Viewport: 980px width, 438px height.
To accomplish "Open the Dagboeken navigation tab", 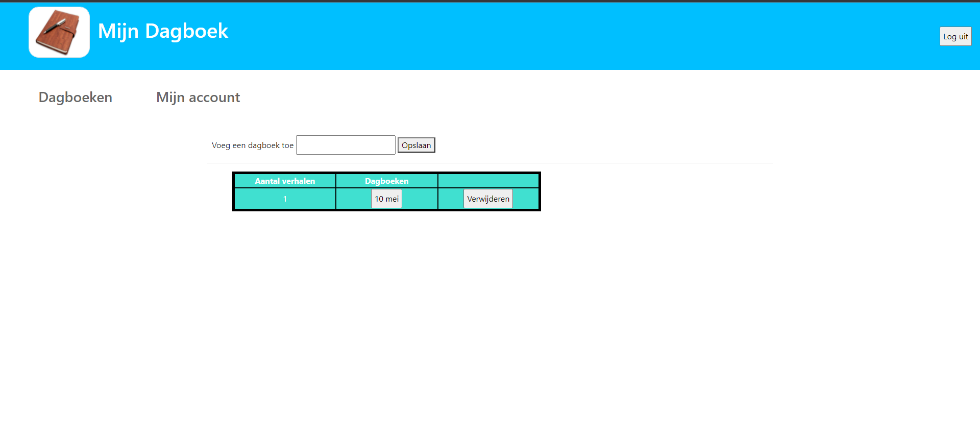I will pyautogui.click(x=76, y=98).
